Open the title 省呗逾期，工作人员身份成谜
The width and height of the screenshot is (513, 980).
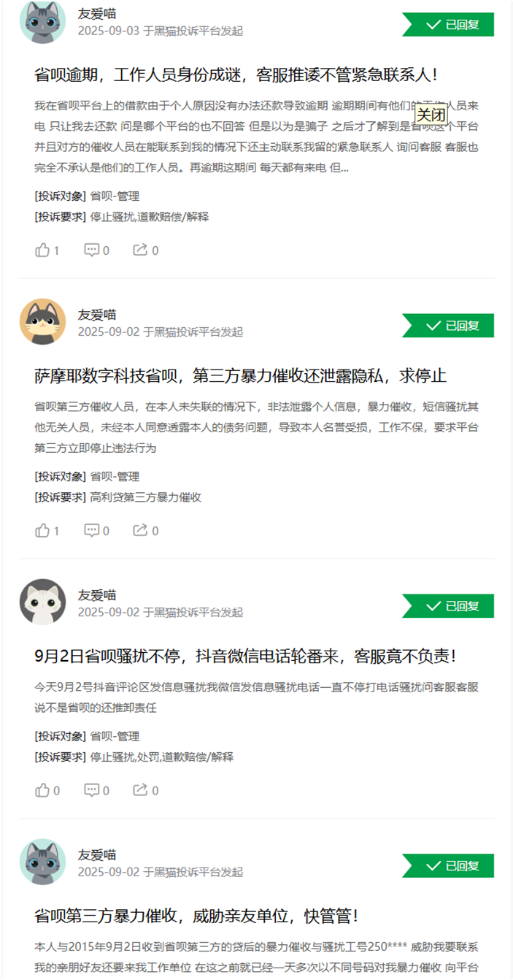(x=236, y=74)
